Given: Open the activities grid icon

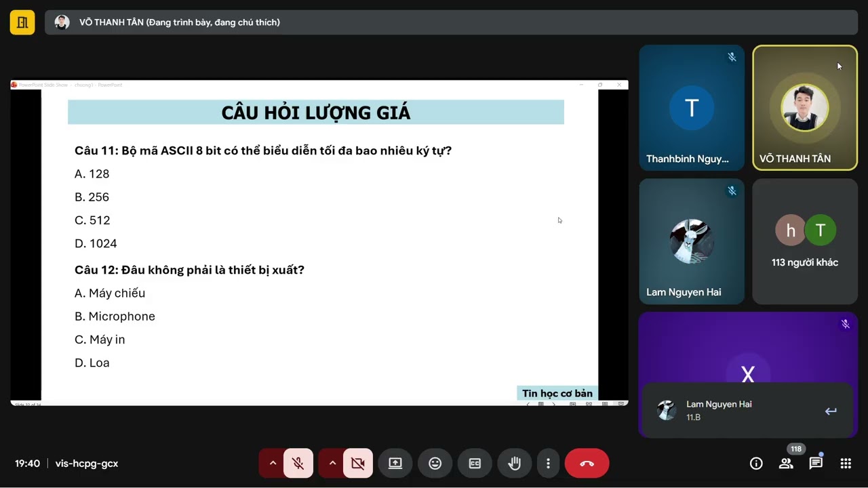Looking at the screenshot, I should [846, 464].
